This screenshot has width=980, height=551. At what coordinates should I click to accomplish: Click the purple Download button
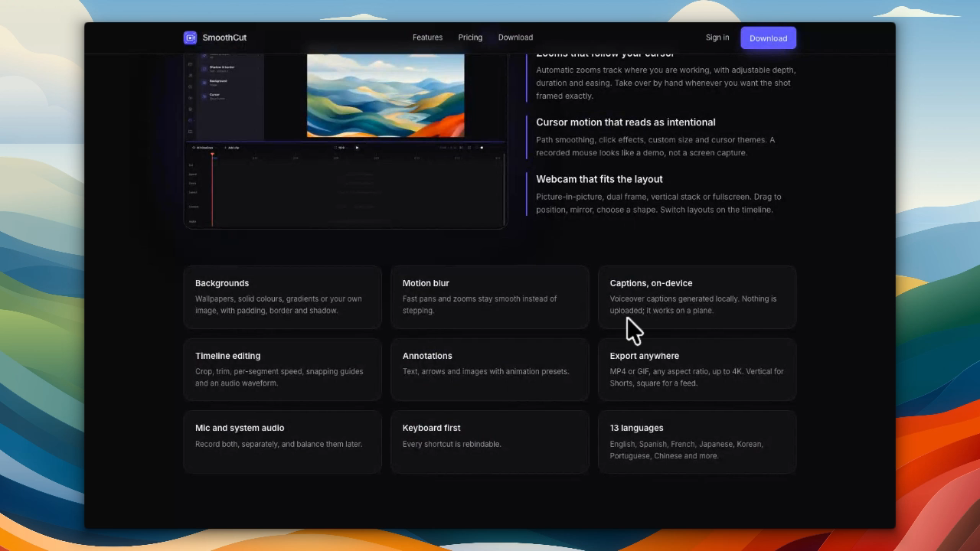(768, 38)
